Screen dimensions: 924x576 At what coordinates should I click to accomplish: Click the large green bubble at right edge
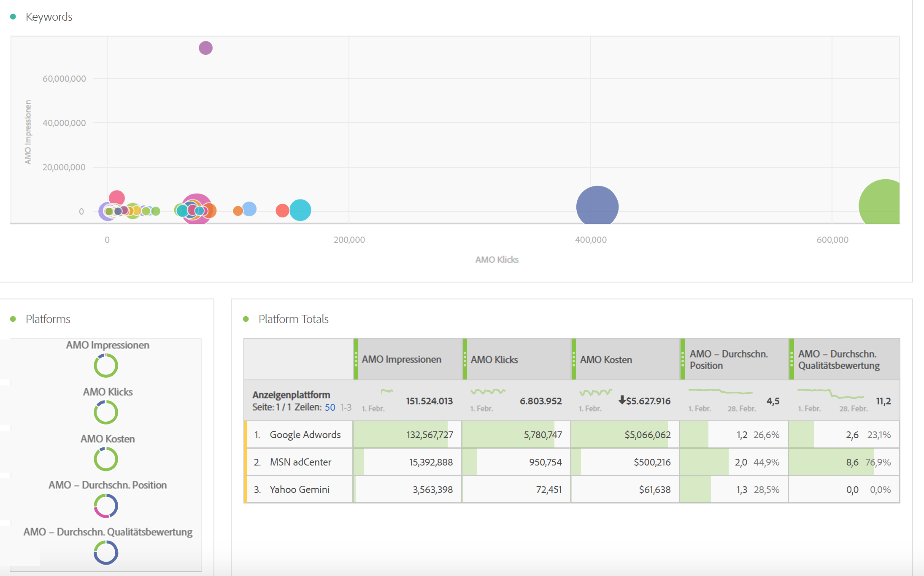[882, 205]
